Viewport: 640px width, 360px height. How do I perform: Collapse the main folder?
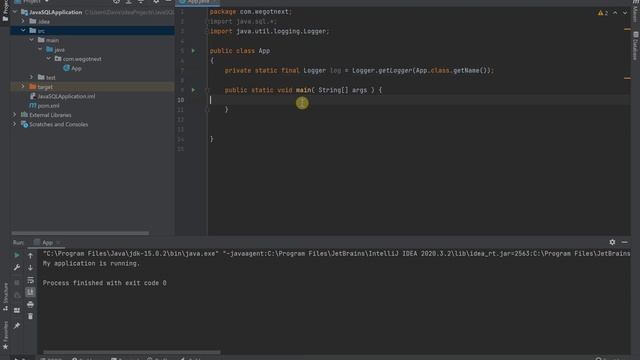[x=32, y=40]
